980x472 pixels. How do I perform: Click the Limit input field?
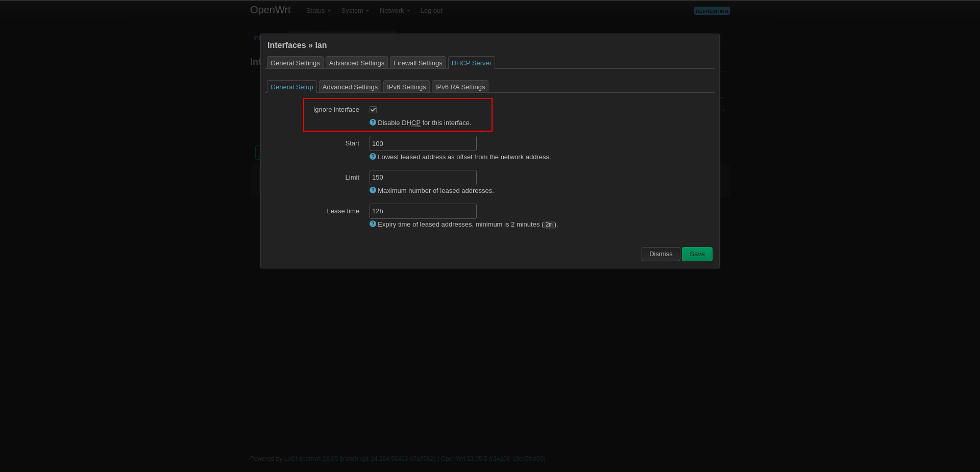click(423, 178)
